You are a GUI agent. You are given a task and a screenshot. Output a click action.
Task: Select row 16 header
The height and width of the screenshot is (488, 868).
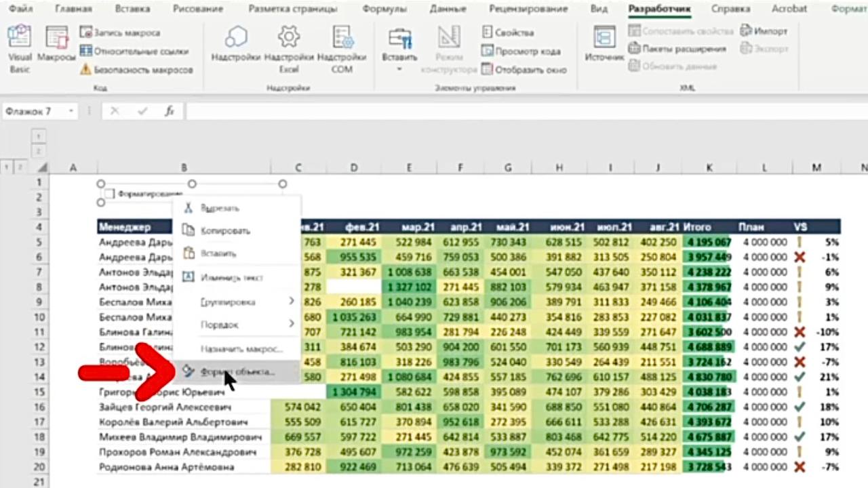(x=39, y=407)
